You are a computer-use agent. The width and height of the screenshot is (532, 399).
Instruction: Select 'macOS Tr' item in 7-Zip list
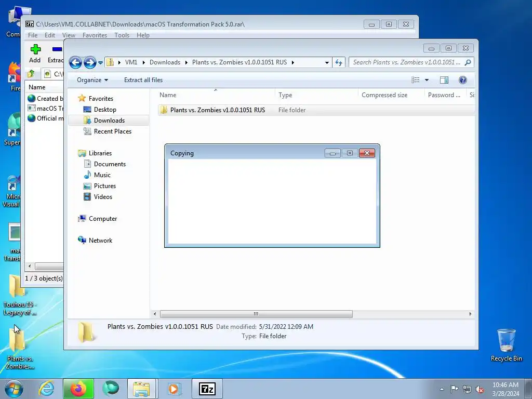[46, 109]
